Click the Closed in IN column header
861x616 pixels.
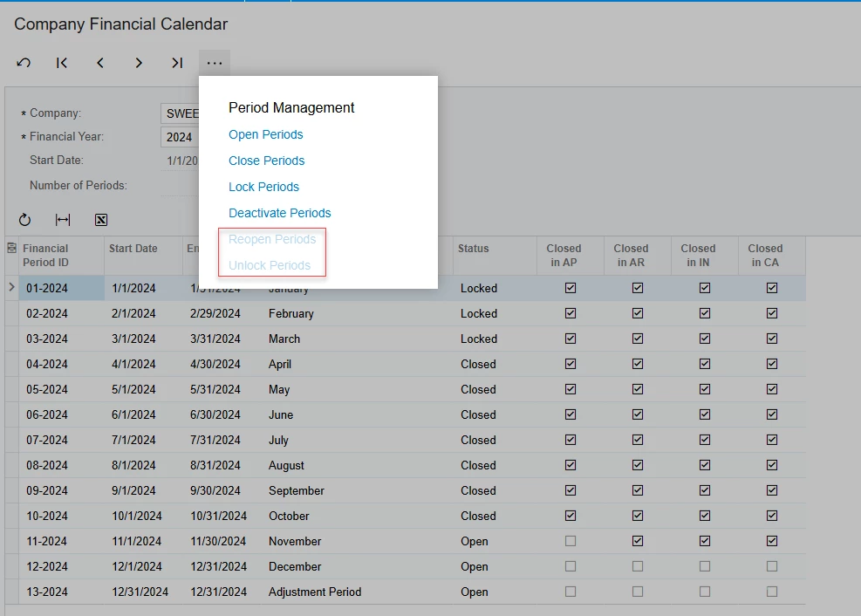tap(705, 256)
